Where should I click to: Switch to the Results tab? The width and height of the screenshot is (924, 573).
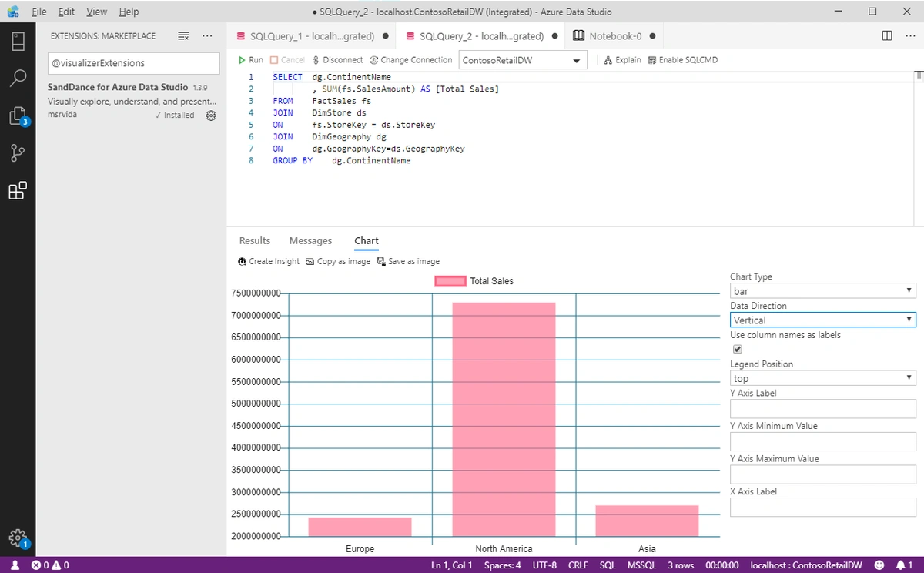(x=255, y=241)
